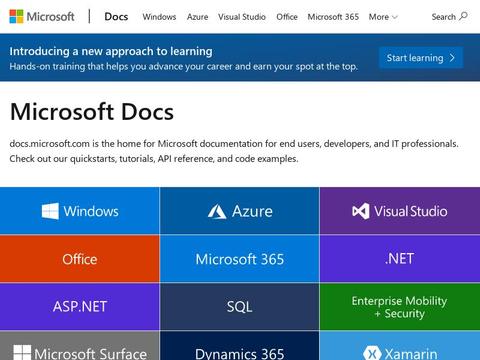
Task: Click the Microsoft four-square logo
Action: 16,16
